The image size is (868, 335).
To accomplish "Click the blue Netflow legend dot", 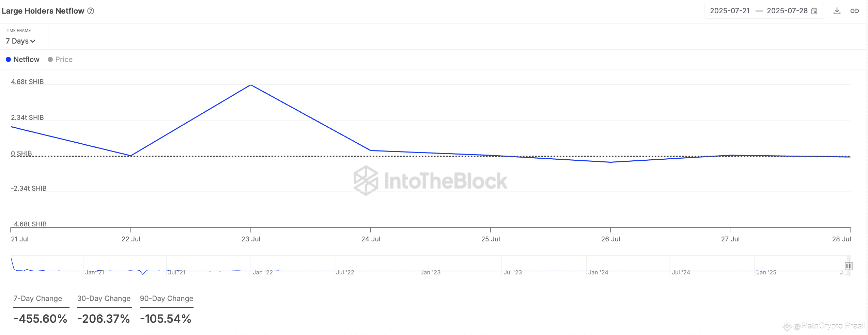I will pos(9,60).
